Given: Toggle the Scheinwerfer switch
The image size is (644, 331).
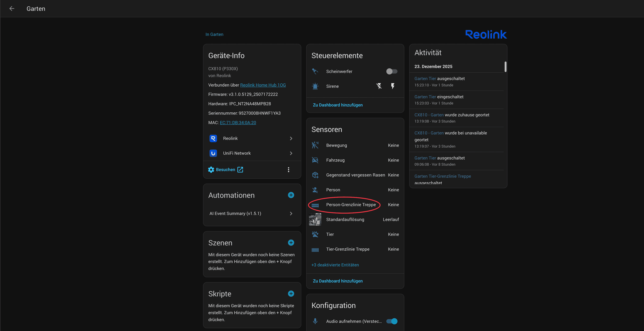Looking at the screenshot, I should click(x=392, y=71).
